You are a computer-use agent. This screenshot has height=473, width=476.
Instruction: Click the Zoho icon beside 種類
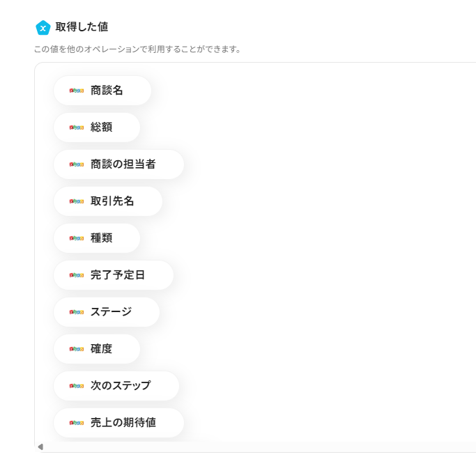[x=77, y=238]
